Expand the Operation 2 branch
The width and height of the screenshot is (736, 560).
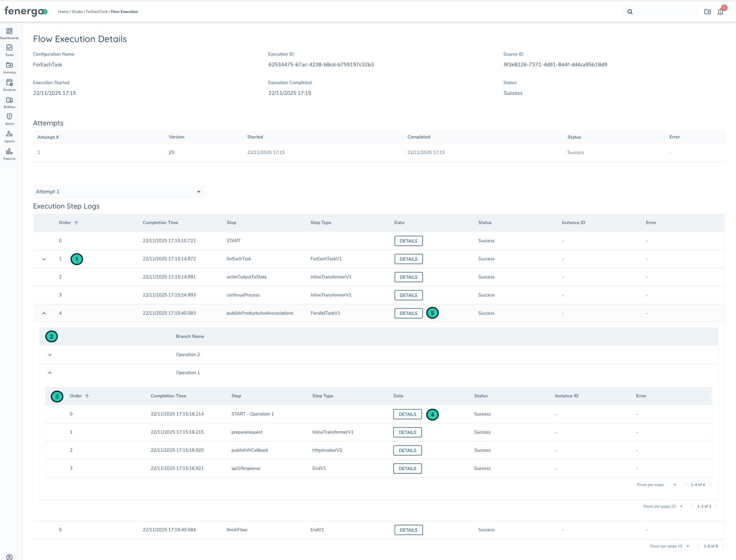[x=50, y=354]
